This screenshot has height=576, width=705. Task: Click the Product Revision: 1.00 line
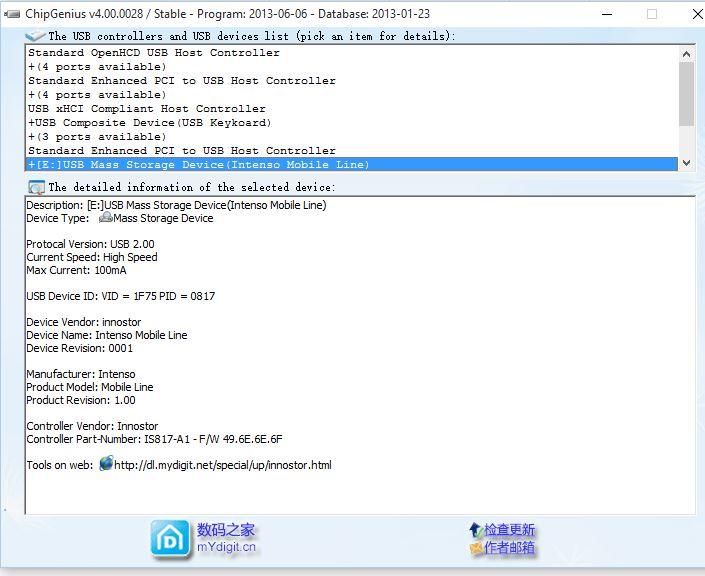pos(80,400)
